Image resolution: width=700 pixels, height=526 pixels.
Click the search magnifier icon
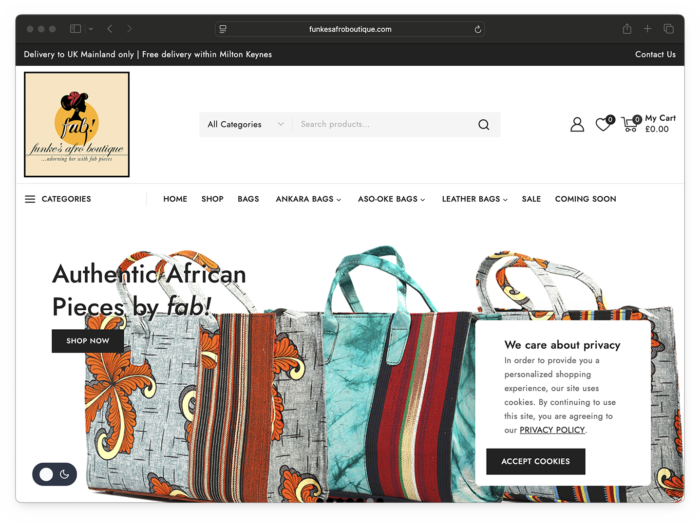click(x=483, y=125)
